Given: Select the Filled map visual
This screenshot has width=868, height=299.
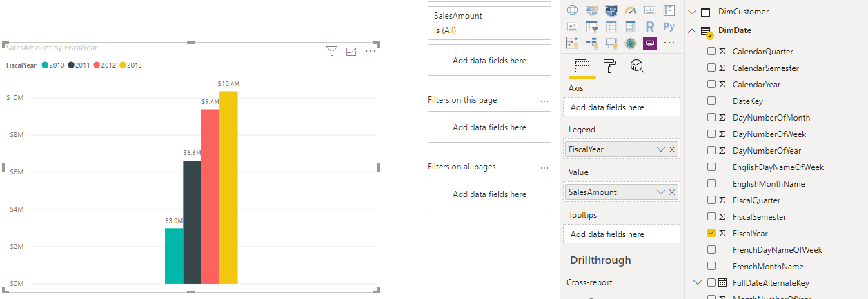Looking at the screenshot, I should coord(591,10).
